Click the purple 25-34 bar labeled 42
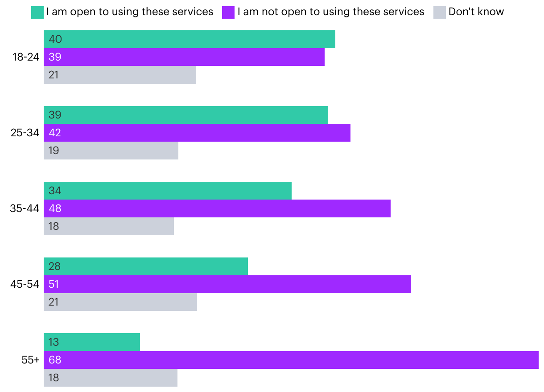Image resolution: width=544 pixels, height=392 pixels. (x=197, y=133)
